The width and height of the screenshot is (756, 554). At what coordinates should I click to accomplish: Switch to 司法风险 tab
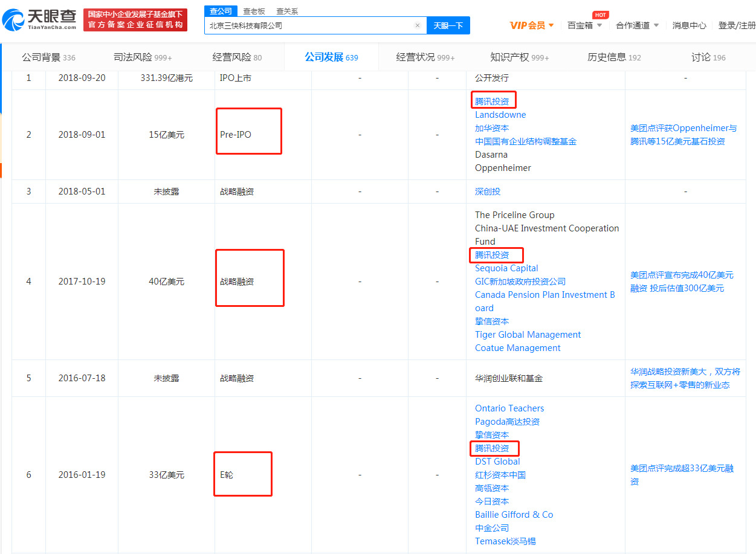tap(143, 57)
